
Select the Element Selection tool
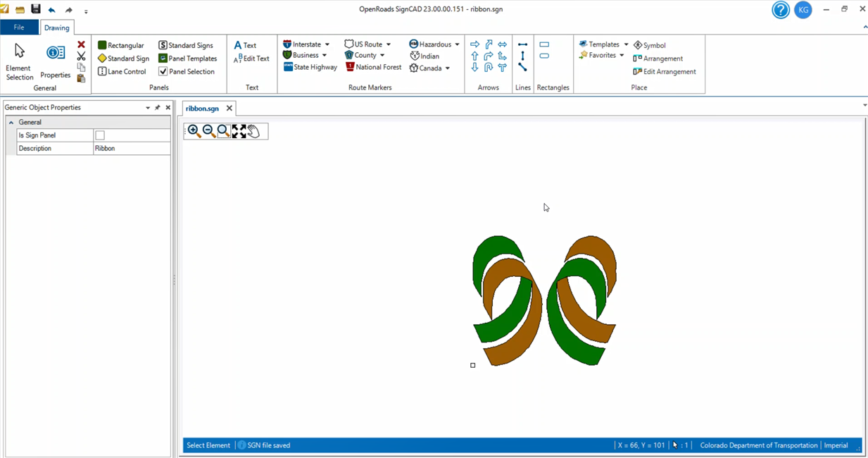[19, 61]
